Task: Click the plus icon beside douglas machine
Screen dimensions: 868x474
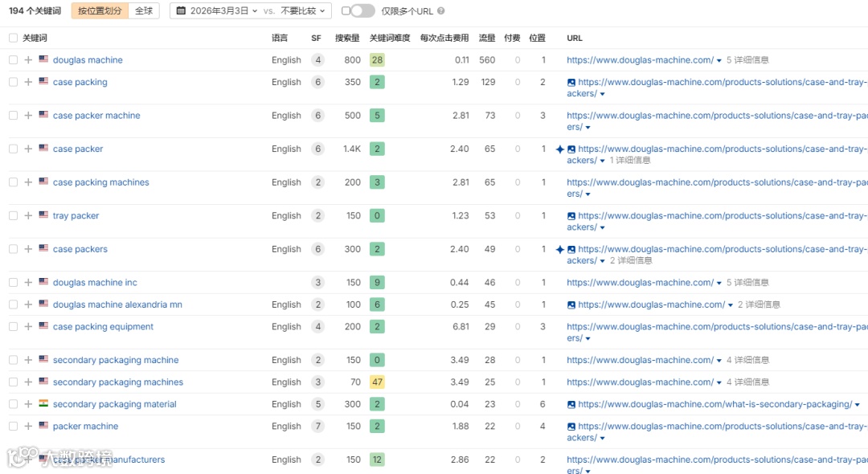Action: pos(28,59)
